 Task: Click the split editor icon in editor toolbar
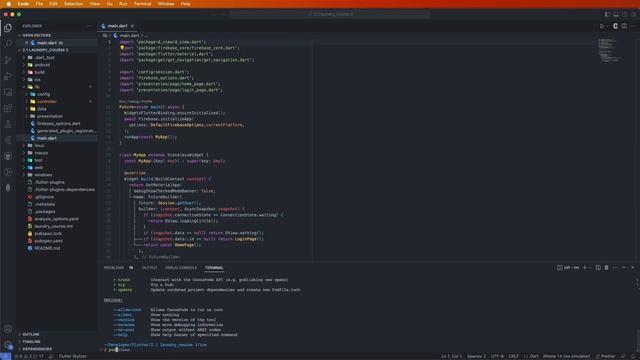624,26
